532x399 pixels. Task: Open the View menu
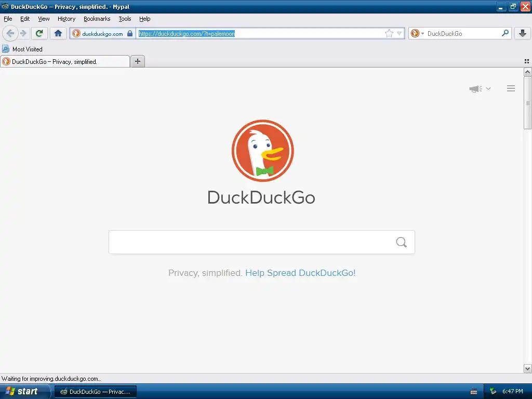(x=44, y=19)
